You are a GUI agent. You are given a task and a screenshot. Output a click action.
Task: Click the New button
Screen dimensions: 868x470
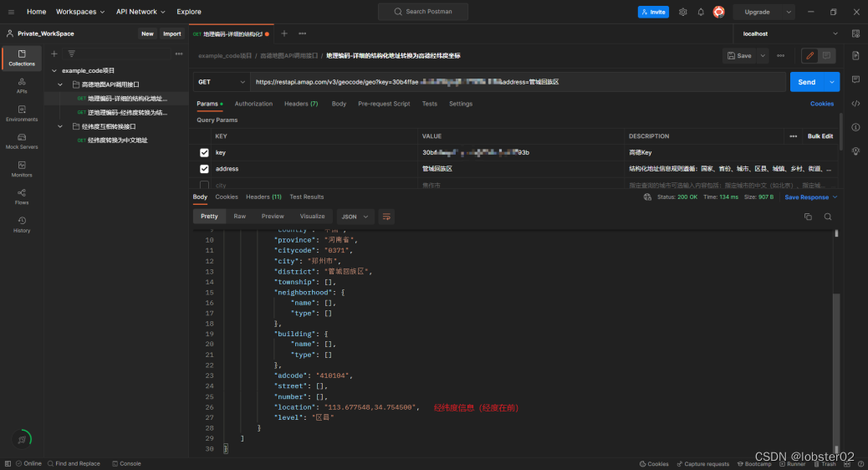(x=147, y=33)
